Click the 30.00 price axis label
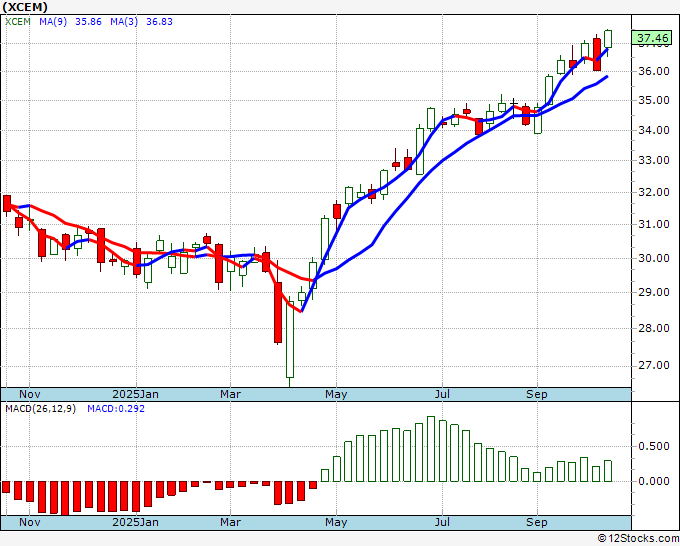The width and height of the screenshot is (680, 546). (654, 258)
